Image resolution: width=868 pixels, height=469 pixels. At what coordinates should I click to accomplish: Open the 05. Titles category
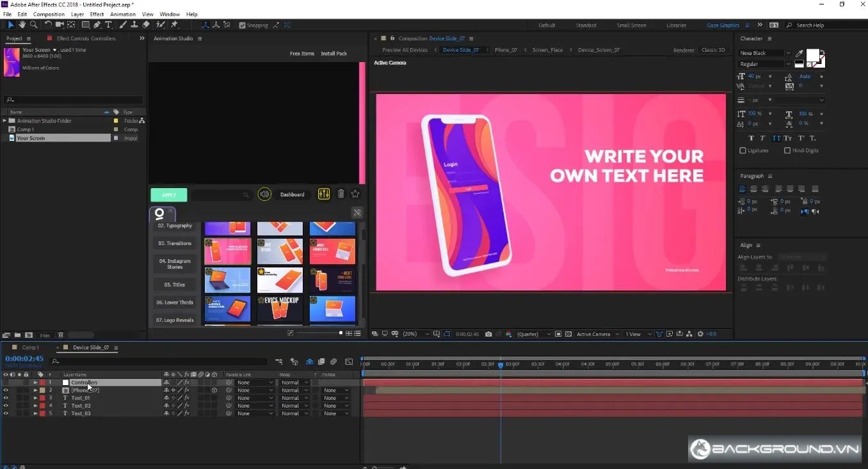(x=175, y=285)
